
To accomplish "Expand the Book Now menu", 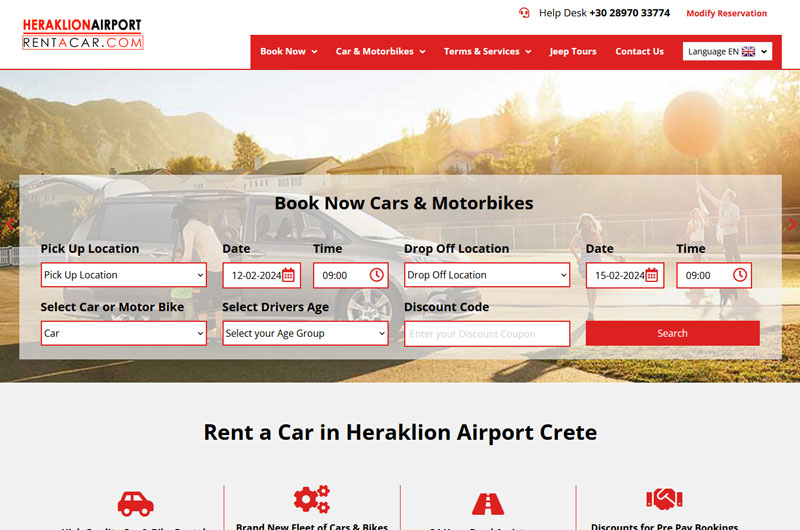I will click(289, 52).
